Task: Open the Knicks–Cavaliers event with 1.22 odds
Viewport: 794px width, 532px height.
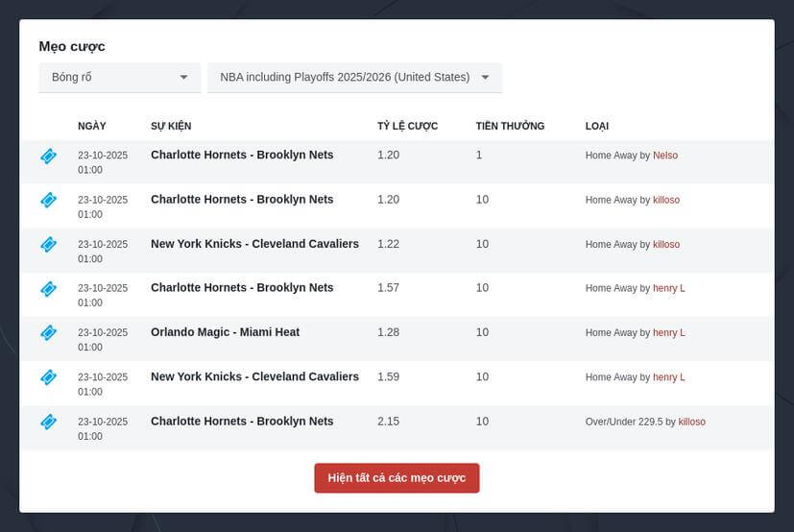Action: pyautogui.click(x=254, y=244)
